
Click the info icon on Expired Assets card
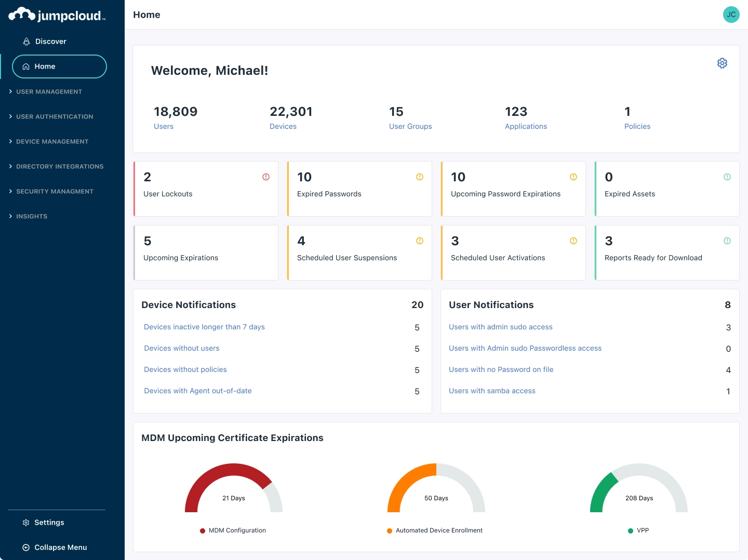(x=727, y=177)
